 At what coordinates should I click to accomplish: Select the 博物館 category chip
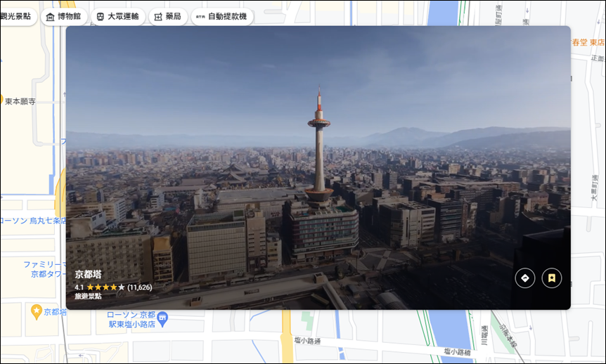(64, 17)
